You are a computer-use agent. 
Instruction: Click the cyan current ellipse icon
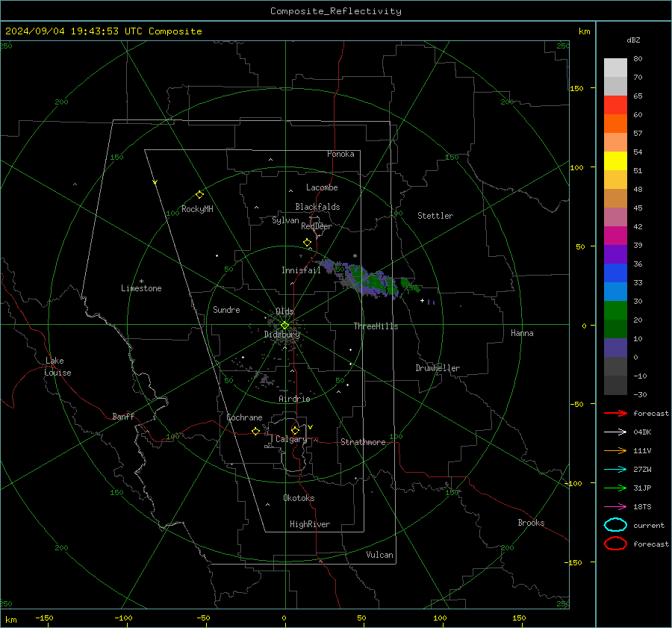[x=615, y=525]
